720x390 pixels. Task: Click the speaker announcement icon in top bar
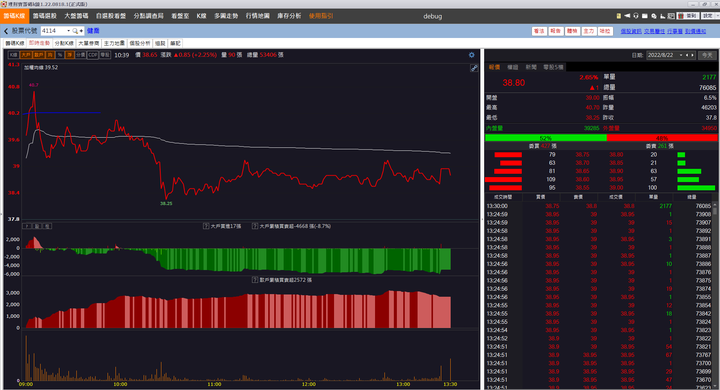point(627,16)
